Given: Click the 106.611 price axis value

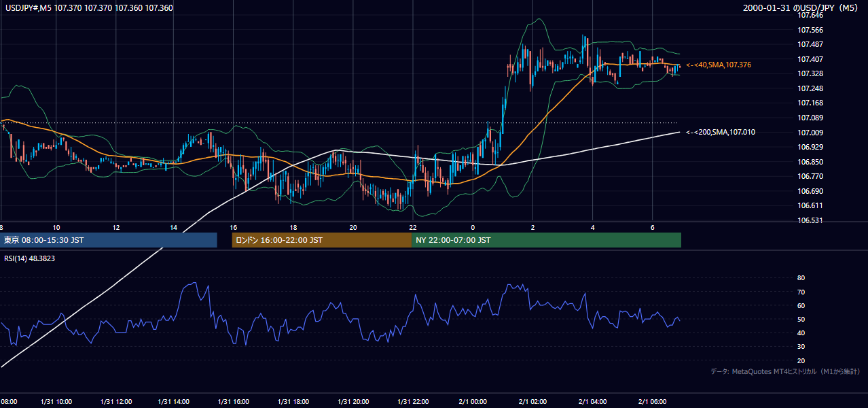Looking at the screenshot, I should click(810, 205).
